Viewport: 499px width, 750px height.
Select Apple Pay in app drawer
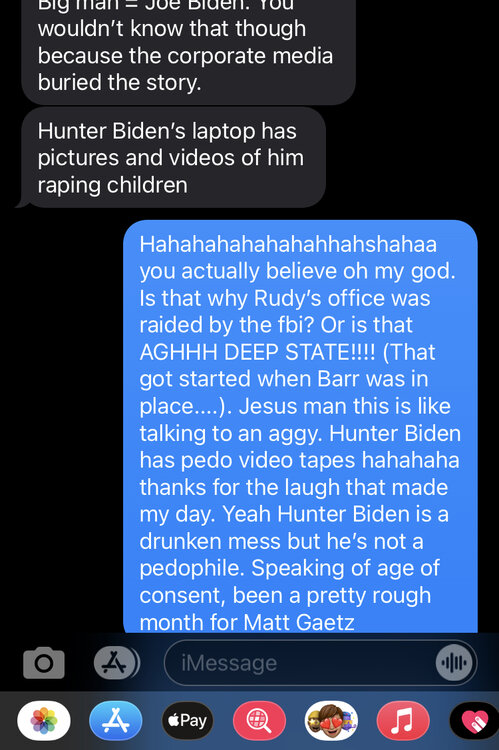[188, 720]
